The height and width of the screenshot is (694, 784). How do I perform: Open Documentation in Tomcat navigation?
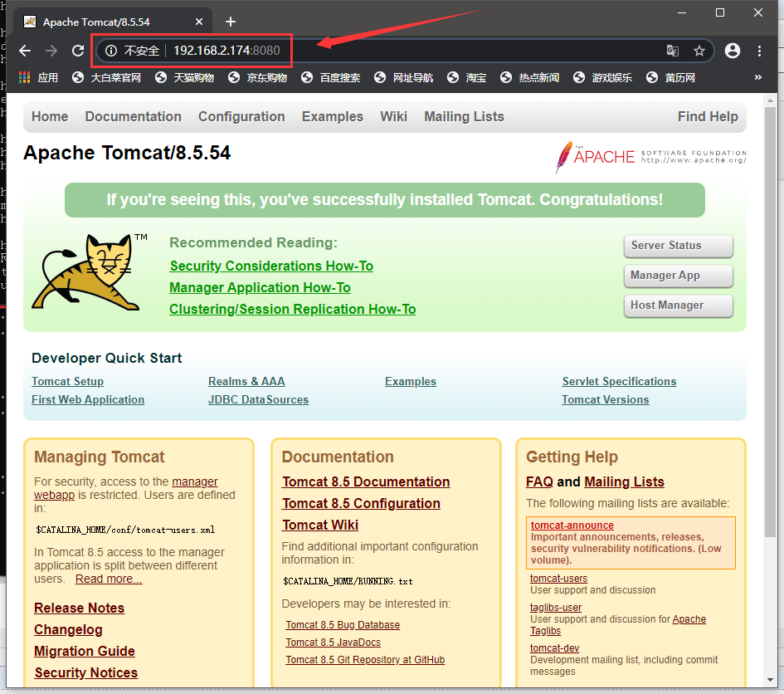[x=133, y=116]
